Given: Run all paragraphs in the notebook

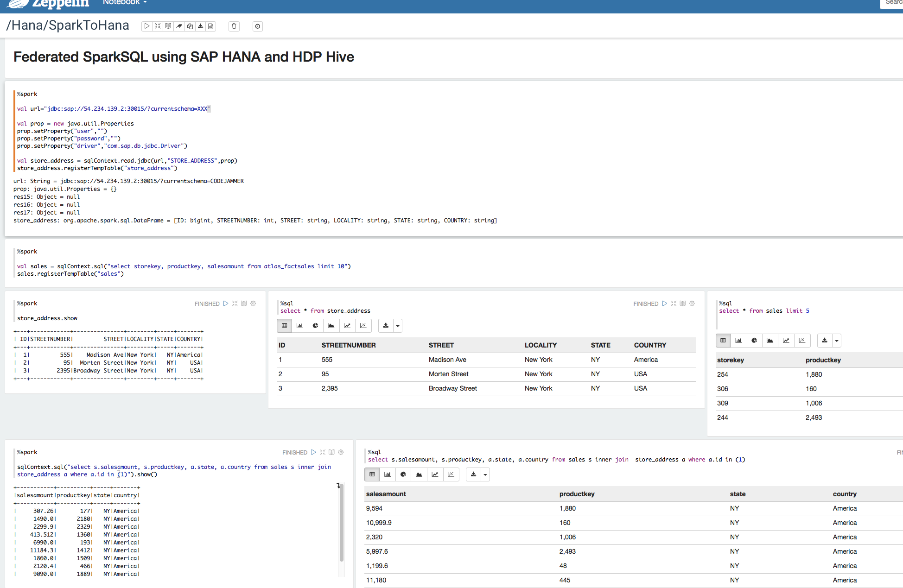Looking at the screenshot, I should point(147,26).
